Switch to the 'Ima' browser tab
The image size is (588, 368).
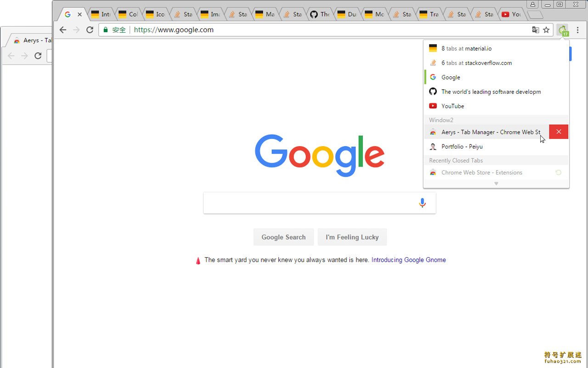click(x=210, y=15)
